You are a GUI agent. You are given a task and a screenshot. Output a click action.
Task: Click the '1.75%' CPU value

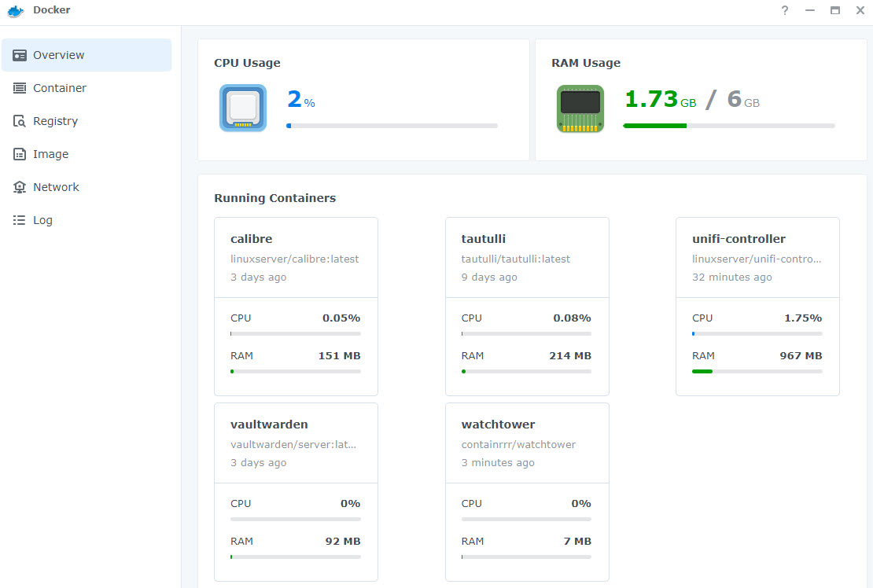[x=803, y=318]
